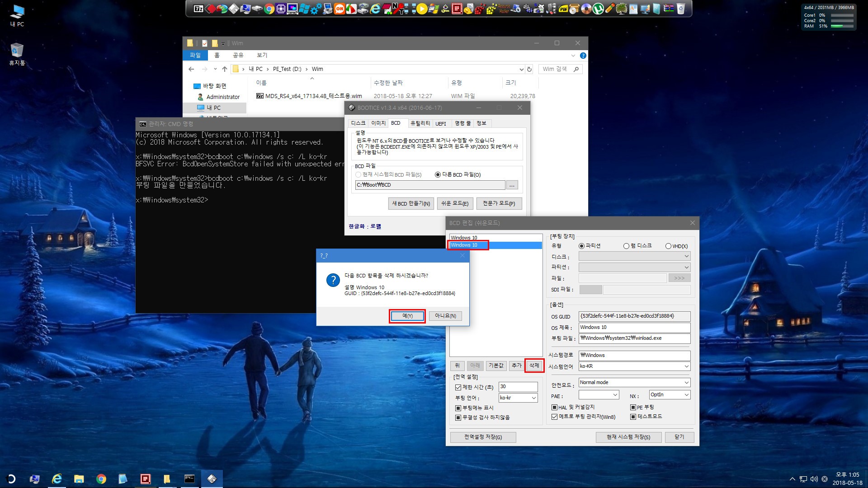Select 램 디스크 boot device type

[x=637, y=246]
